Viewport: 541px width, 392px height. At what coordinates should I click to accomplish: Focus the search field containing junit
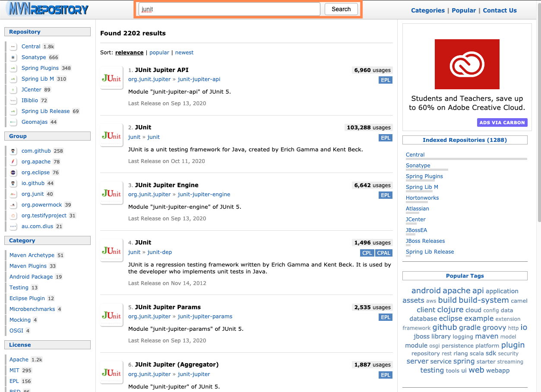point(229,9)
